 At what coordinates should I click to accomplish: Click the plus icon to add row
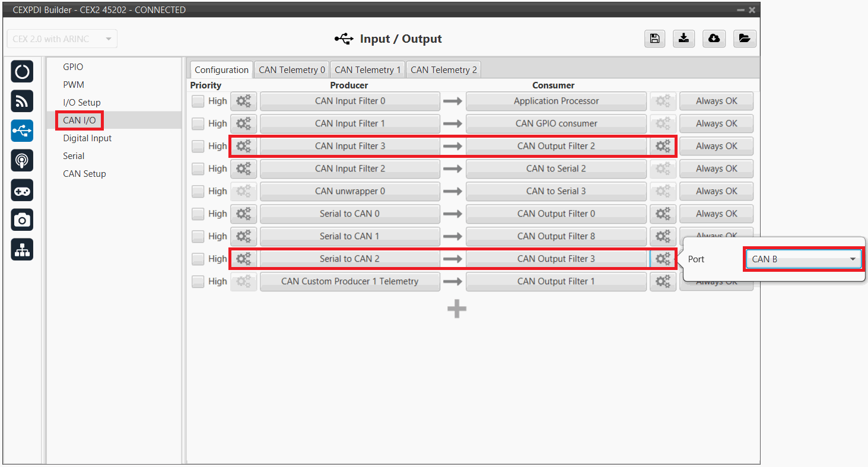[456, 309]
